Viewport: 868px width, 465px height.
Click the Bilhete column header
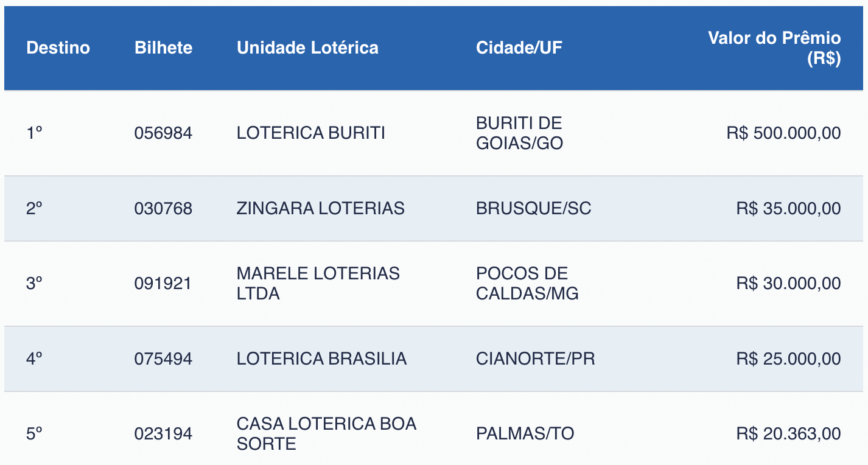(163, 48)
